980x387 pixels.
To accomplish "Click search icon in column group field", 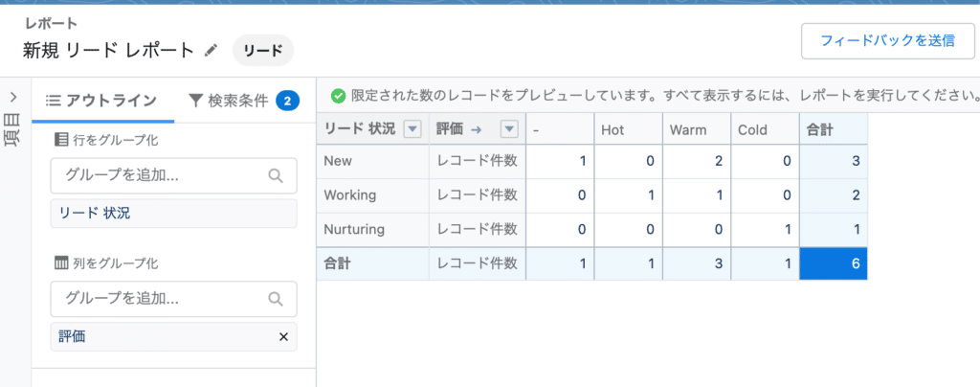I will coord(276,299).
